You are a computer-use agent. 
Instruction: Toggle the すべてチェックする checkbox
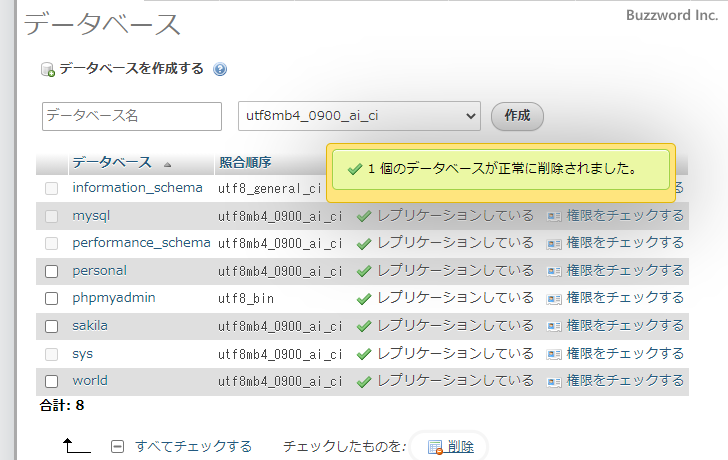[x=117, y=447]
